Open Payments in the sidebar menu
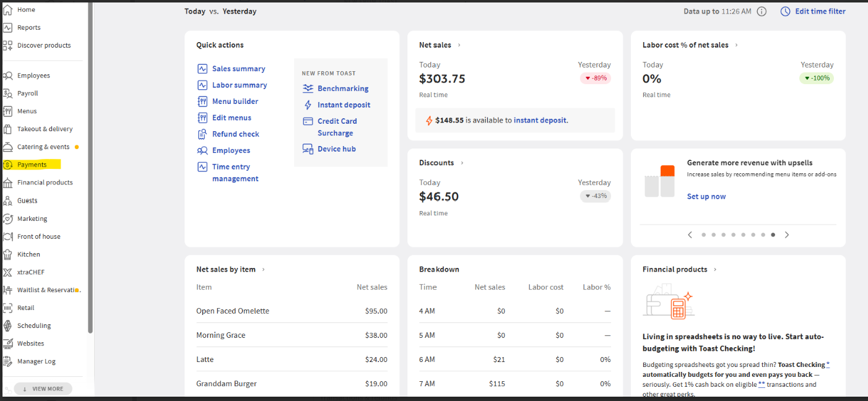Screen dimensions: 868x401 [x=32, y=165]
